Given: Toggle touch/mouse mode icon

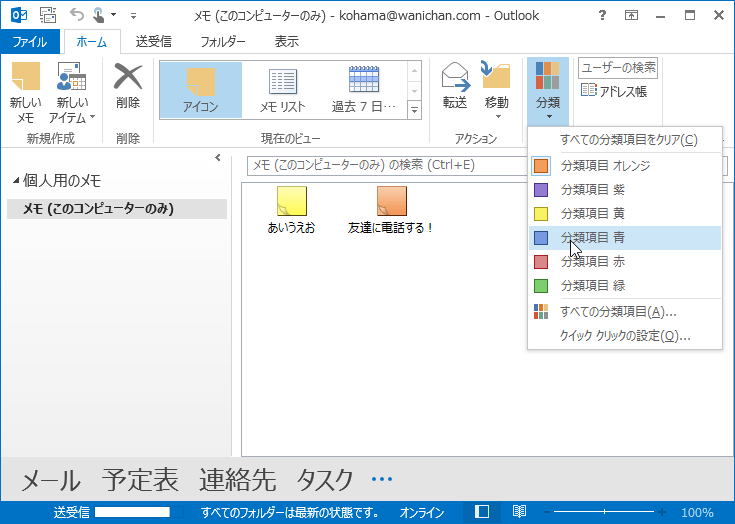Looking at the screenshot, I should (98, 15).
